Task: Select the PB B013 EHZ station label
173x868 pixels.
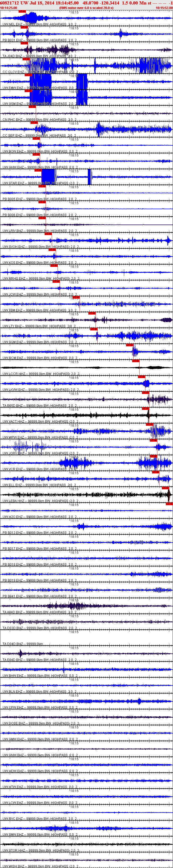Action: [x=40, y=533]
